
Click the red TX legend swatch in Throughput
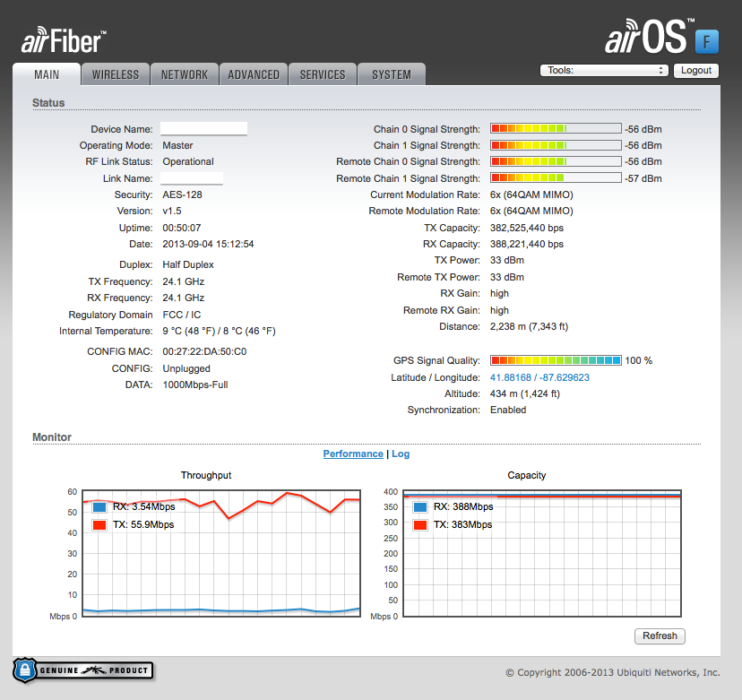100,524
